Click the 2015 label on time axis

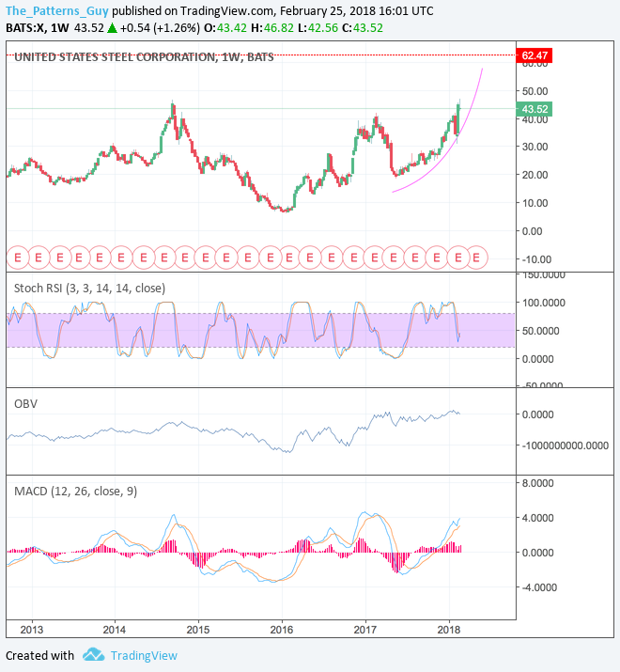pos(198,630)
